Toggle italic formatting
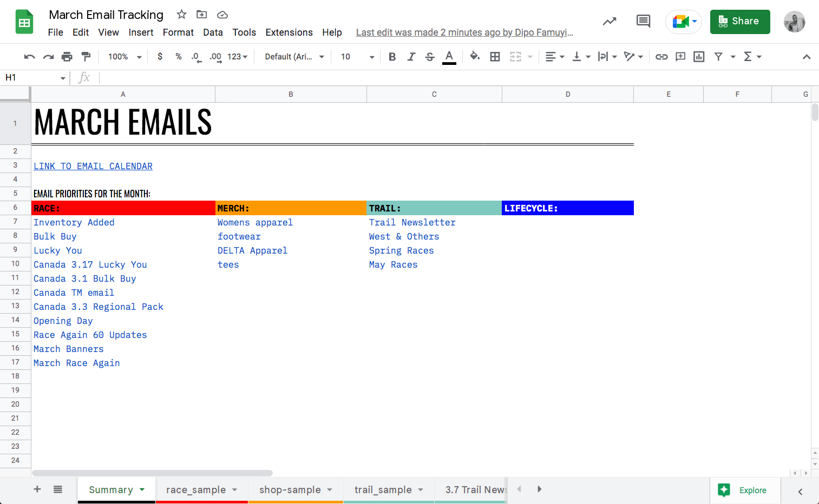This screenshot has height=504, width=819. [x=411, y=57]
